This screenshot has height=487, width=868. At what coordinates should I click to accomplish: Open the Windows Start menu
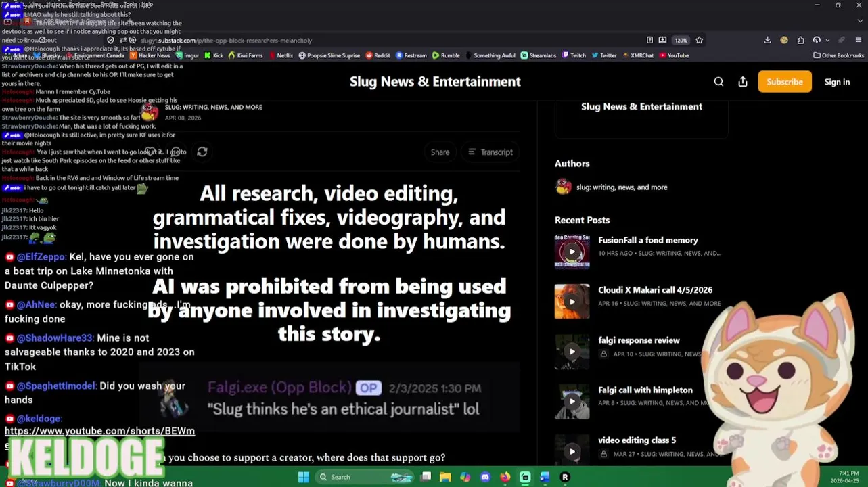click(304, 478)
